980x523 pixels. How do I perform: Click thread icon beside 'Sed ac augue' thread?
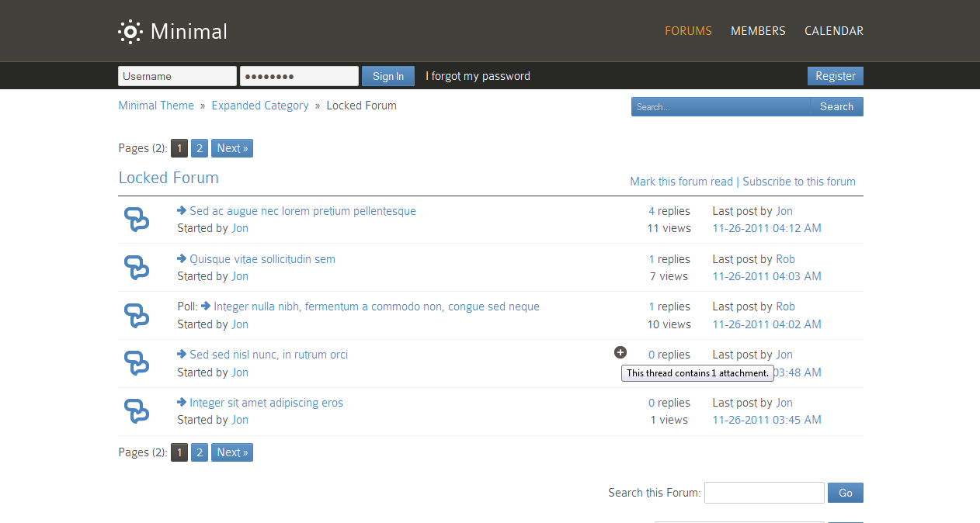pos(137,220)
